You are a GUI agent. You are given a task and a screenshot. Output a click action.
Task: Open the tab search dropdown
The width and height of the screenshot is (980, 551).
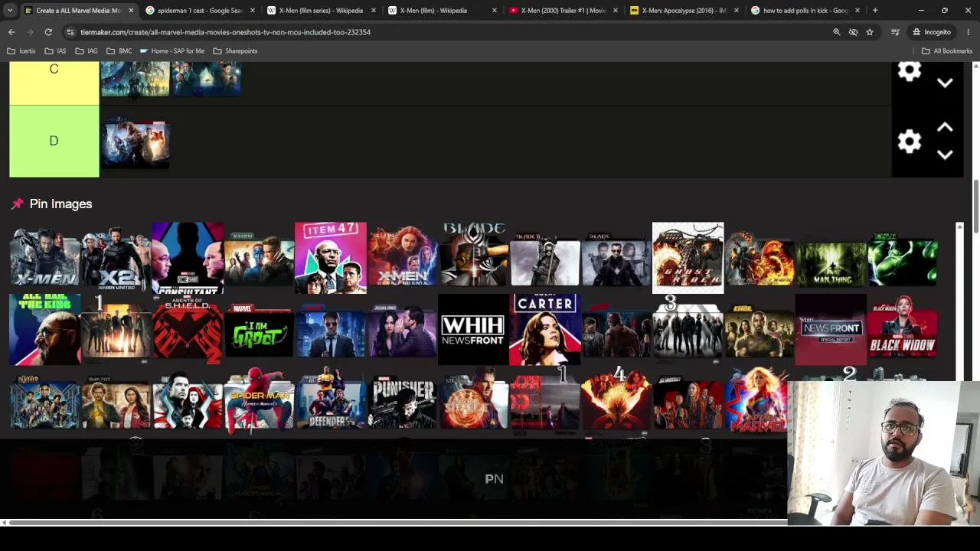point(9,11)
